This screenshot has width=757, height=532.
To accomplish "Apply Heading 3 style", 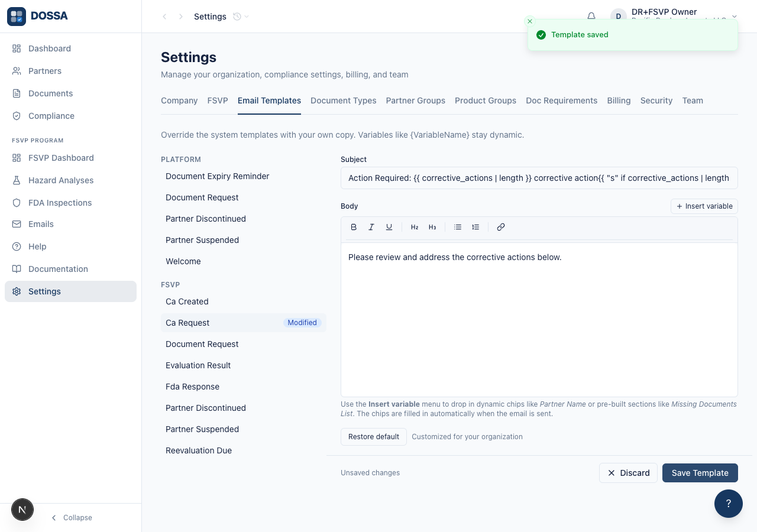I will (x=432, y=227).
